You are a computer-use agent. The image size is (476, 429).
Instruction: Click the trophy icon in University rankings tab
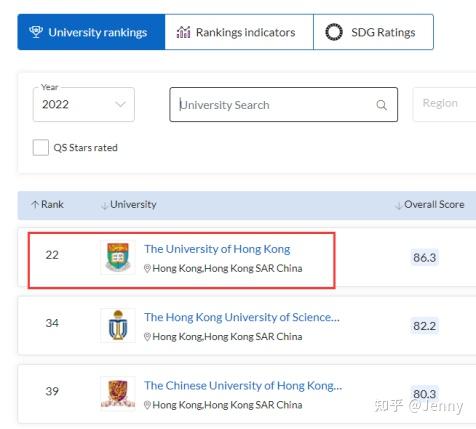36,32
